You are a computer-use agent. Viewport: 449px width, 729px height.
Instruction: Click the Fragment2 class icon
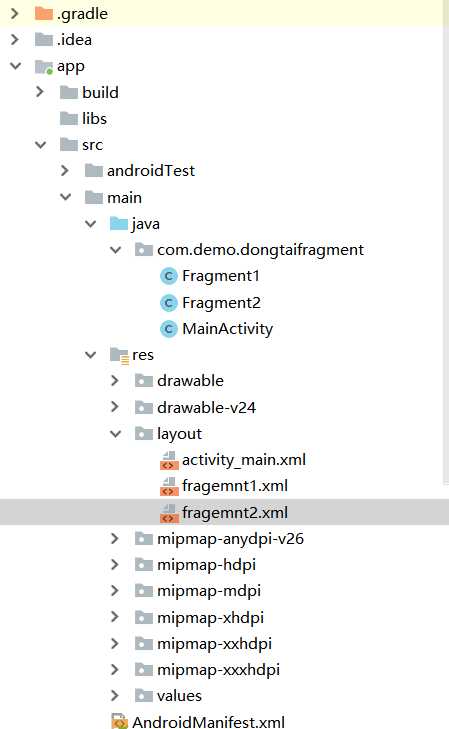click(169, 303)
